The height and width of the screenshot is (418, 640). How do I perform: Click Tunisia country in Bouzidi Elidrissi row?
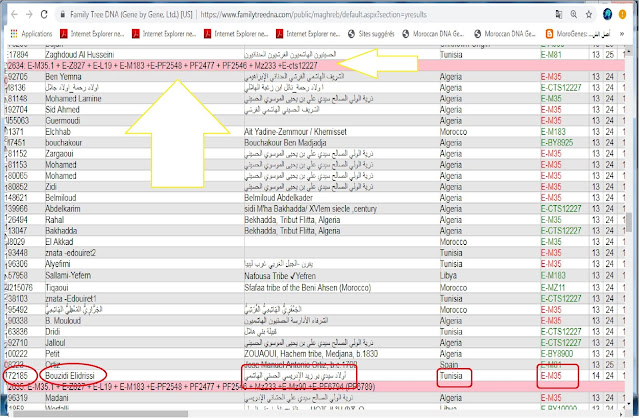pos(451,376)
